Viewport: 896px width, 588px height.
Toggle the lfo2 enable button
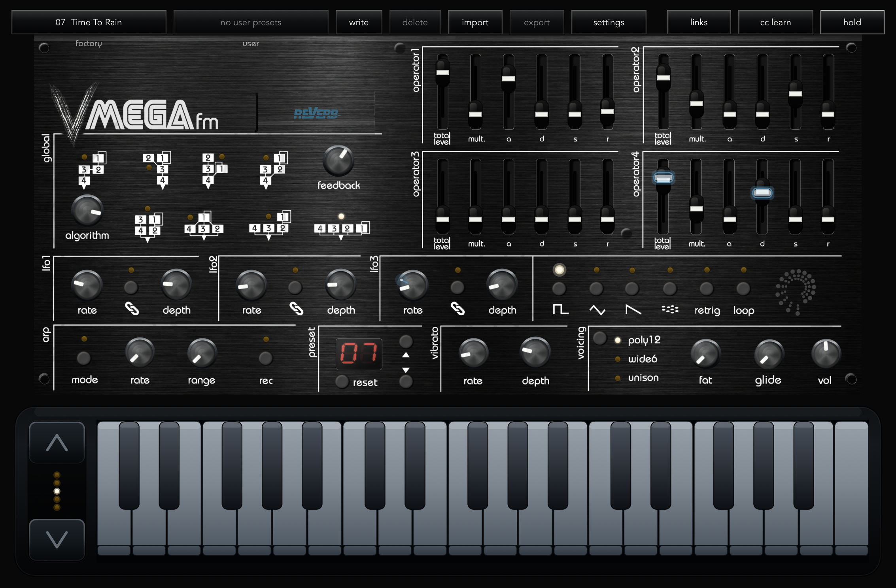[x=295, y=287]
